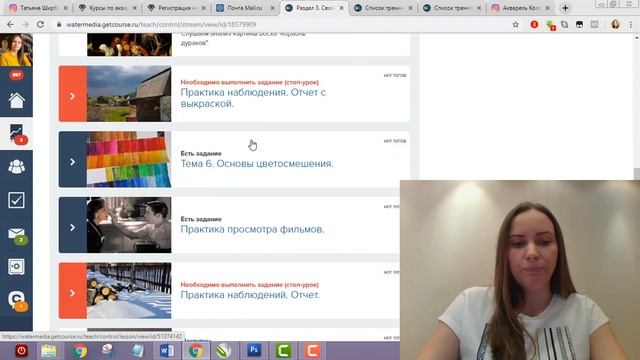Open Microsoft Word from the taskbar
The height and width of the screenshot is (360, 640).
(167, 351)
